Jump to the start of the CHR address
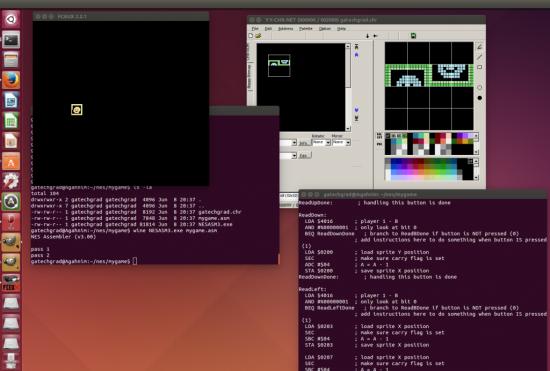The image size is (550, 371). (356, 46)
